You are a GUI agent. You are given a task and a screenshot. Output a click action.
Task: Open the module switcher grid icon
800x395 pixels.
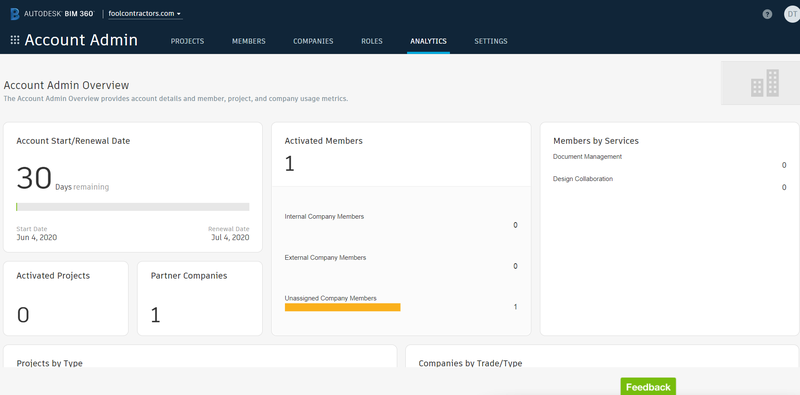15,40
